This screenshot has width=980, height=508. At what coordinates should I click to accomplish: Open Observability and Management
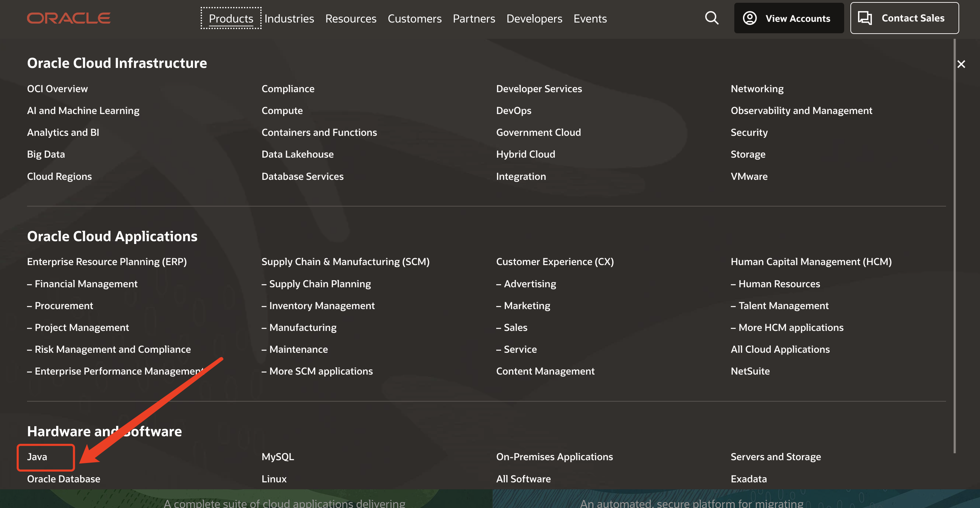coord(802,110)
